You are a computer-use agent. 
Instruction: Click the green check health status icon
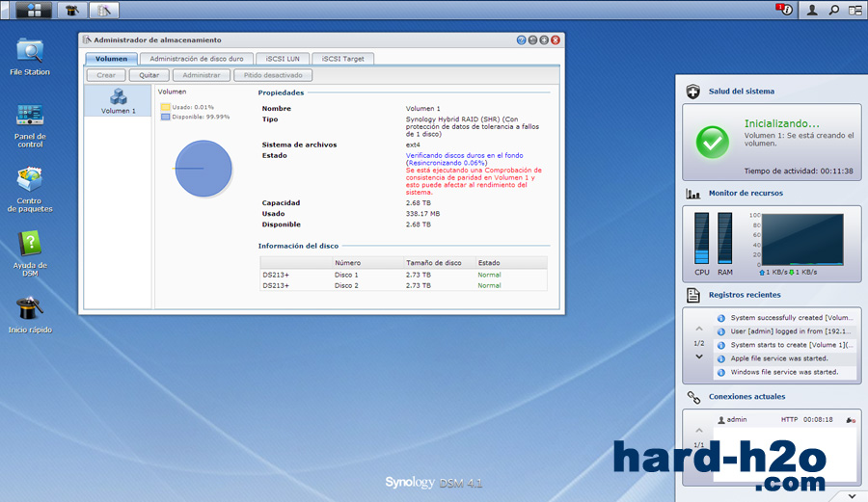(x=712, y=142)
